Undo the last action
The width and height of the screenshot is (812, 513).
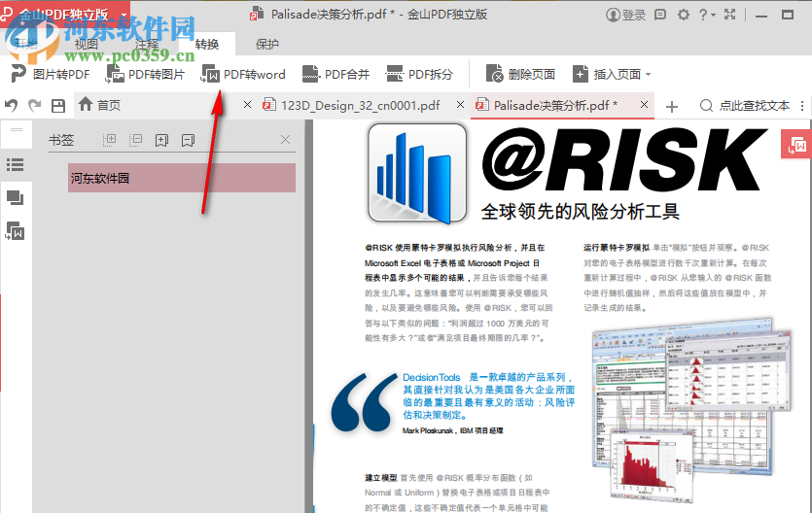click(x=11, y=106)
